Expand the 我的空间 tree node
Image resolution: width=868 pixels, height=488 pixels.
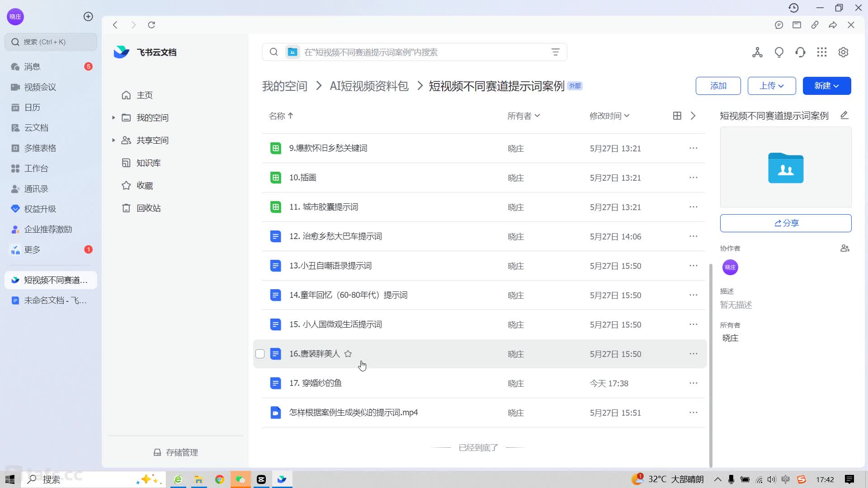click(113, 117)
